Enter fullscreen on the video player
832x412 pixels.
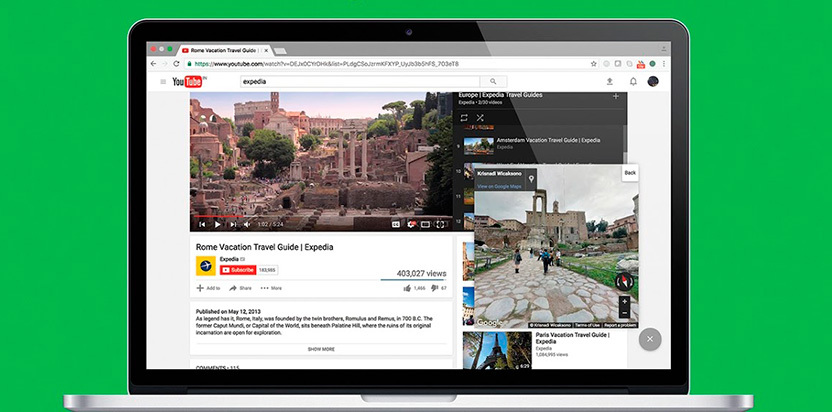[440, 225]
